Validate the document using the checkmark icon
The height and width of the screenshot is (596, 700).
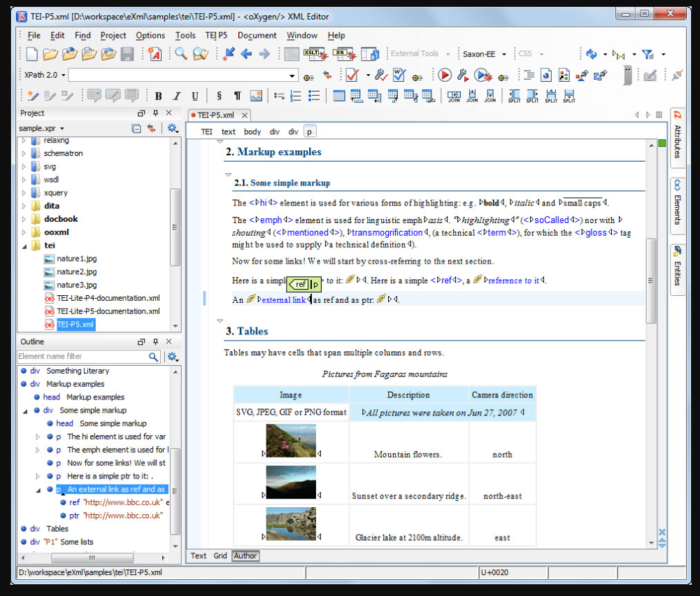coord(351,75)
